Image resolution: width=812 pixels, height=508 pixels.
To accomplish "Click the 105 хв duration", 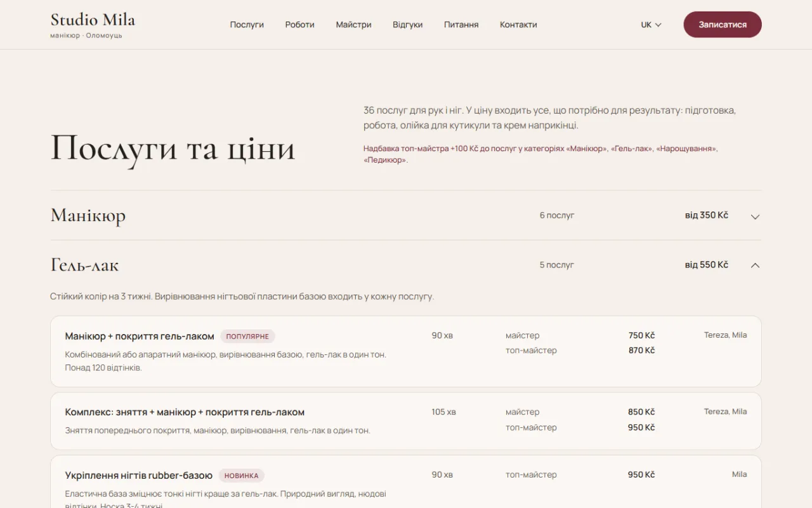I will click(443, 412).
